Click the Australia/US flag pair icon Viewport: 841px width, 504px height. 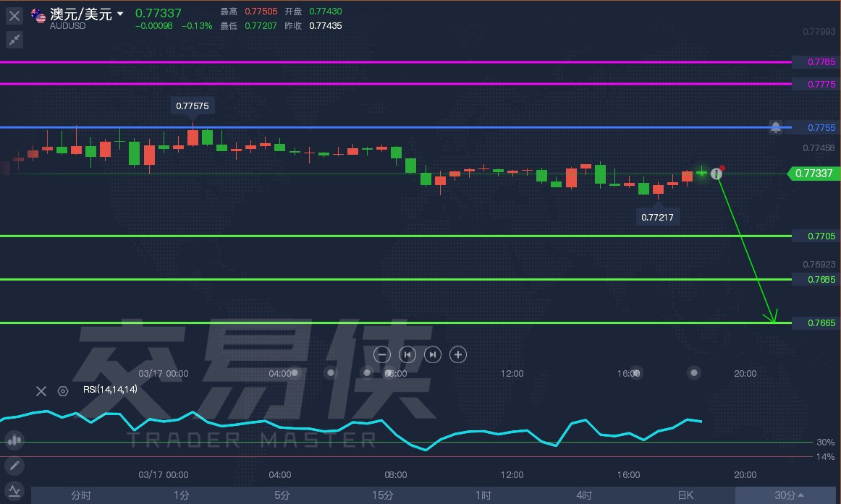38,16
